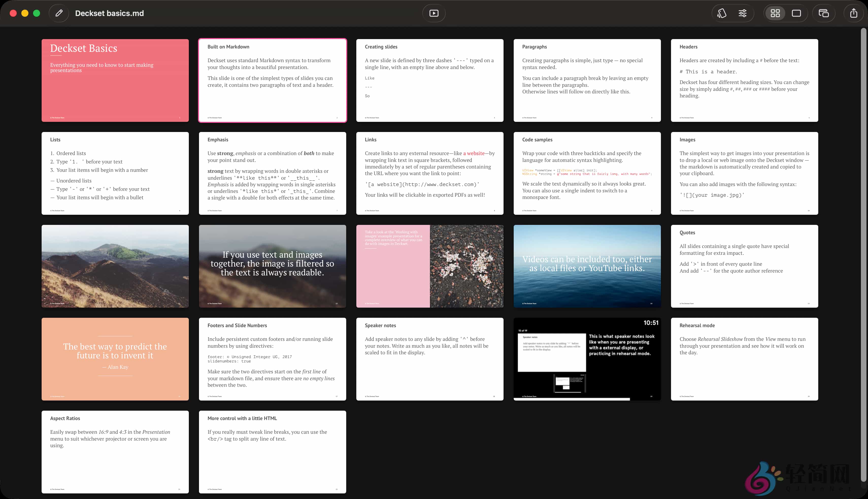Select the Creating slides thumbnail

(430, 80)
